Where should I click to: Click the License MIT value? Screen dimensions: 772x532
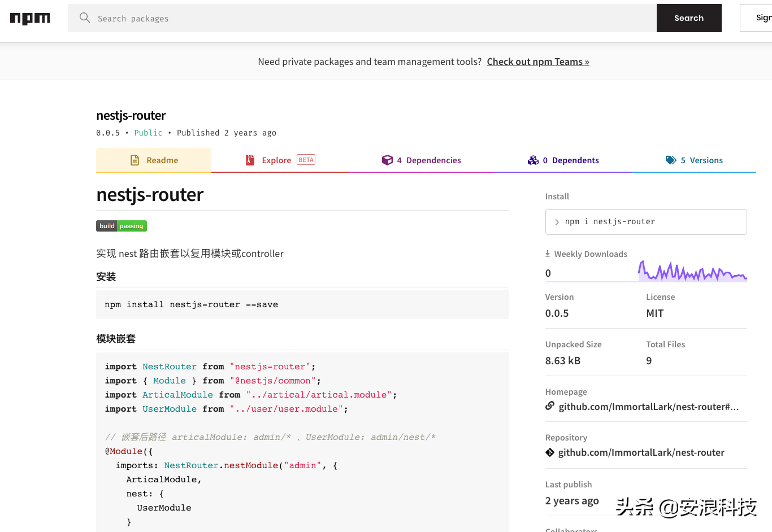tap(655, 313)
